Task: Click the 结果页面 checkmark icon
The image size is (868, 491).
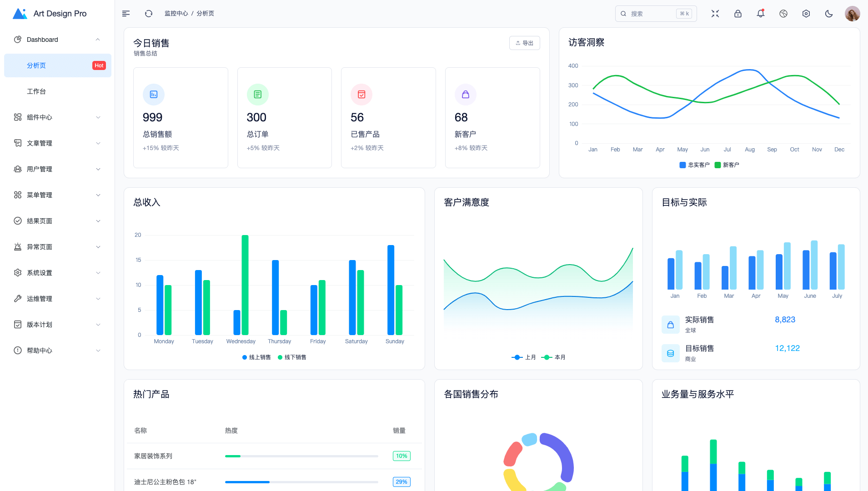Action: tap(18, 221)
